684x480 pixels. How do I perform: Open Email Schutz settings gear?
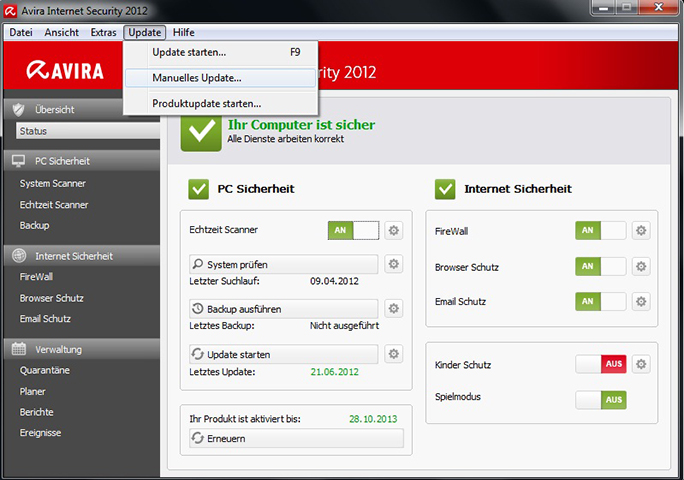coord(641,301)
